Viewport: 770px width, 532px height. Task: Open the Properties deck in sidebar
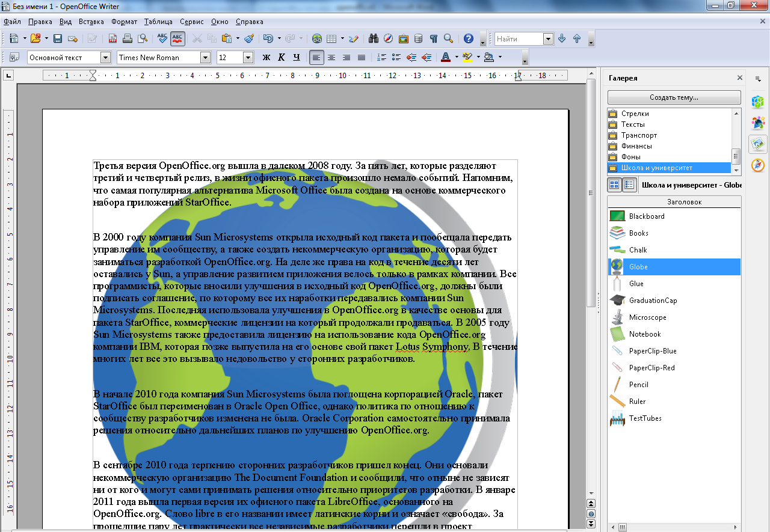coord(758,102)
